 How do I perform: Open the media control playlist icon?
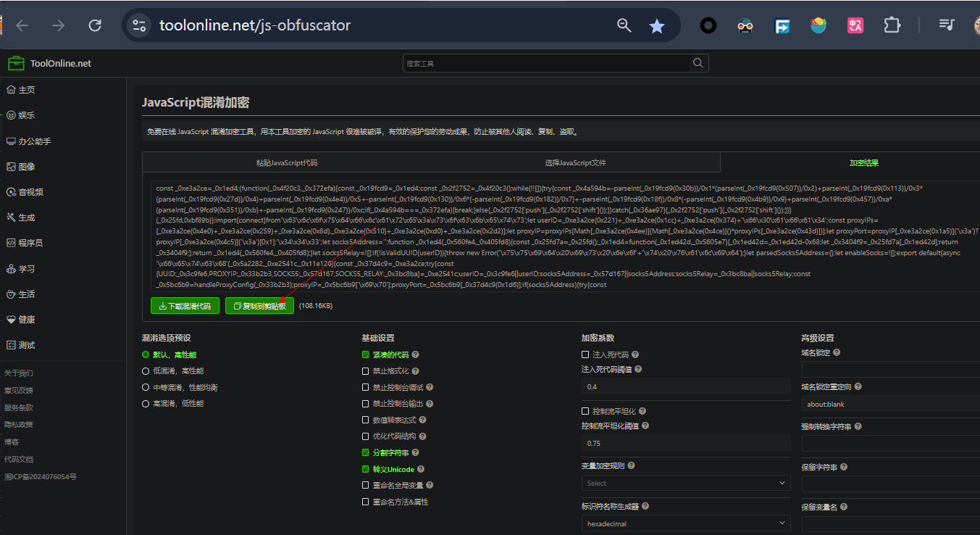(946, 25)
